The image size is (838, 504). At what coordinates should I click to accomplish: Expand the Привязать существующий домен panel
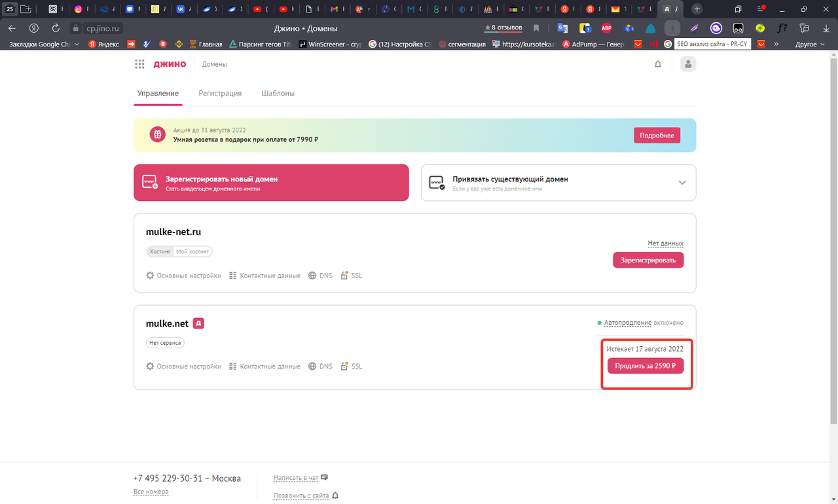(682, 183)
